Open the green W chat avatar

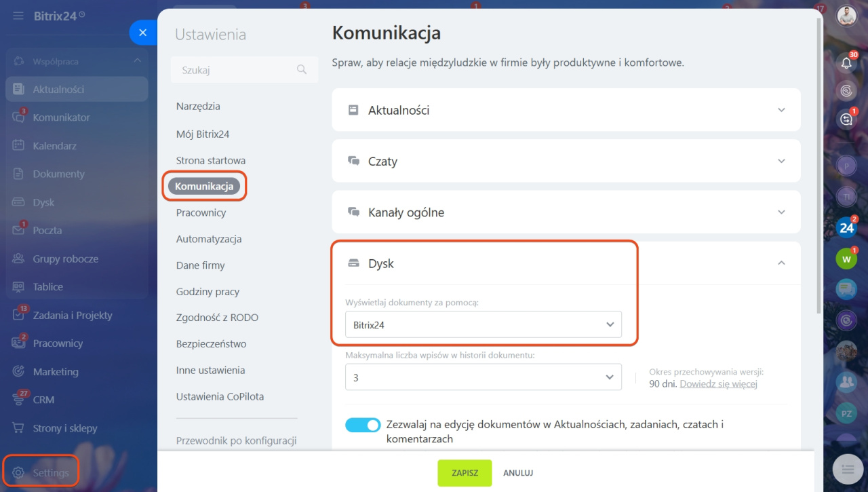(x=846, y=259)
